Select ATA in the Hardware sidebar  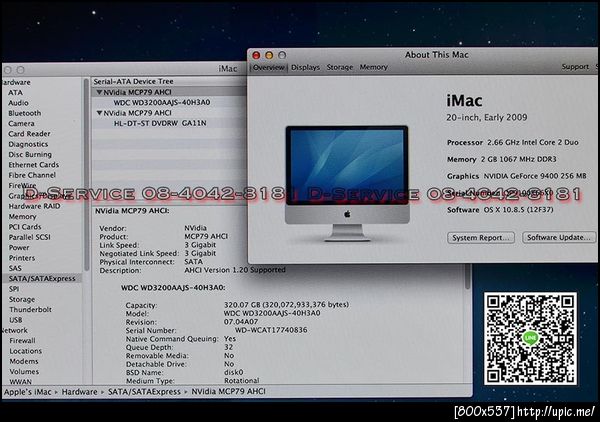[x=15, y=93]
